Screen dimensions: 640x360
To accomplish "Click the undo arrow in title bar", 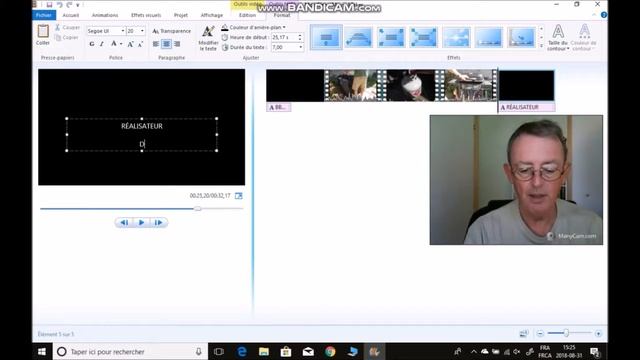I will (60, 5).
